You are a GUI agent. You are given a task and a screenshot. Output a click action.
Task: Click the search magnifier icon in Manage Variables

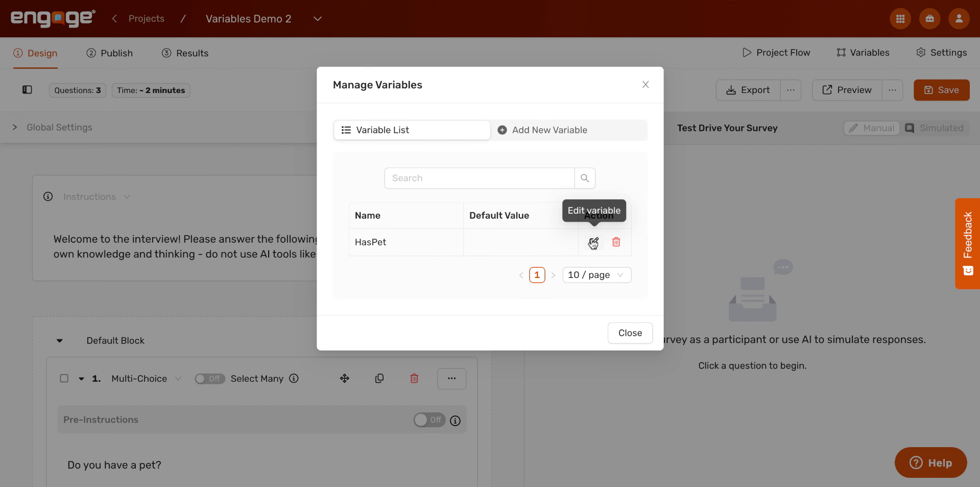(x=585, y=178)
